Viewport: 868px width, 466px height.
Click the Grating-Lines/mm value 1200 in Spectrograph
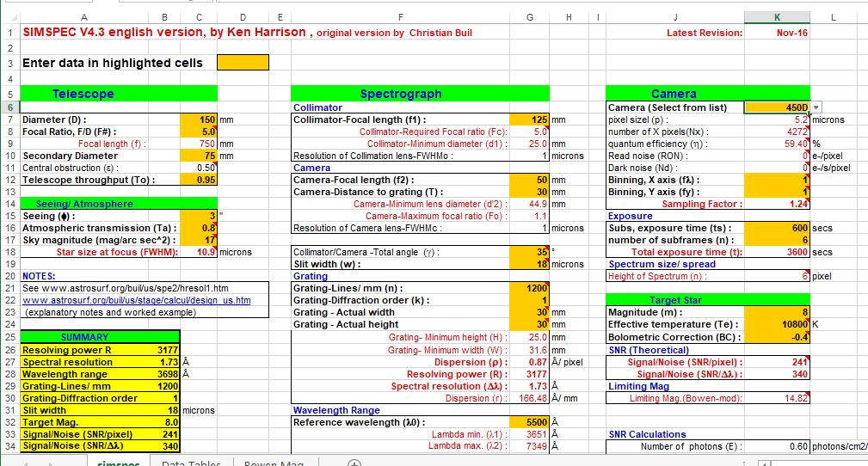point(529,288)
